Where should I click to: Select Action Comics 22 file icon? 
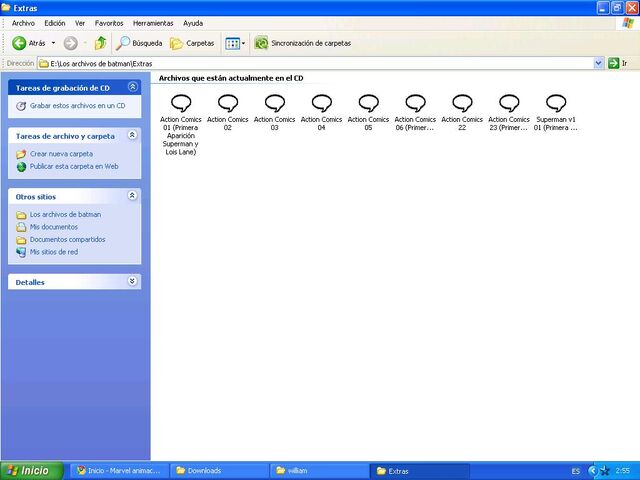(x=462, y=103)
